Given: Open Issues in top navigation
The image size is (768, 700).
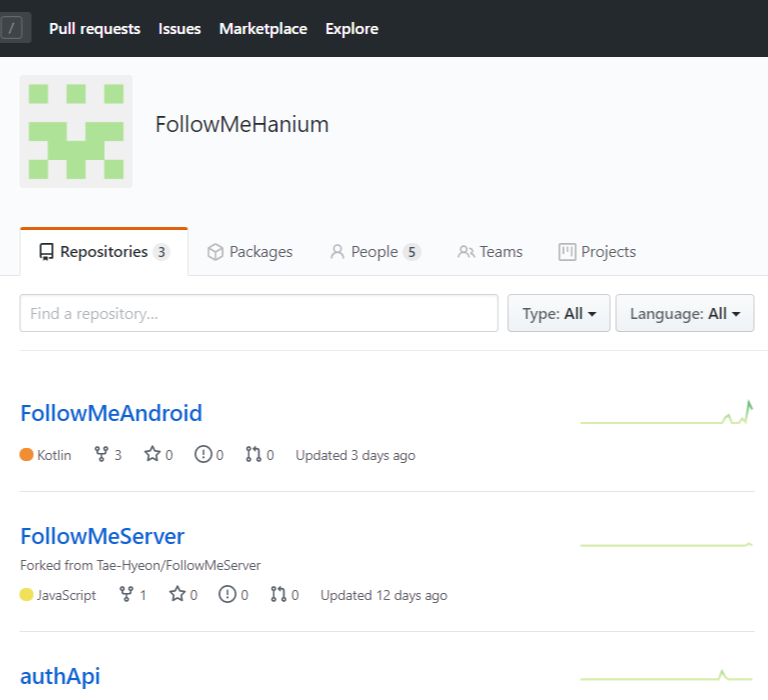Looking at the screenshot, I should (179, 29).
